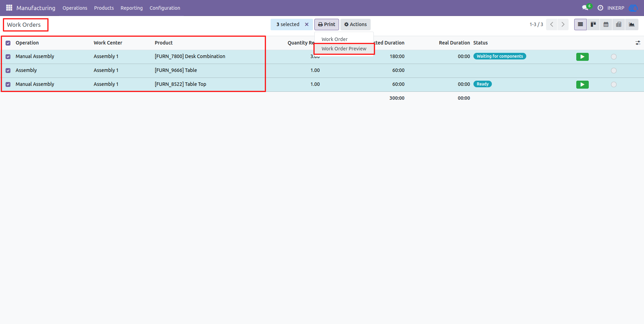Screen dimensions: 644x324
Task: Switch to kanban view
Action: pos(593,24)
